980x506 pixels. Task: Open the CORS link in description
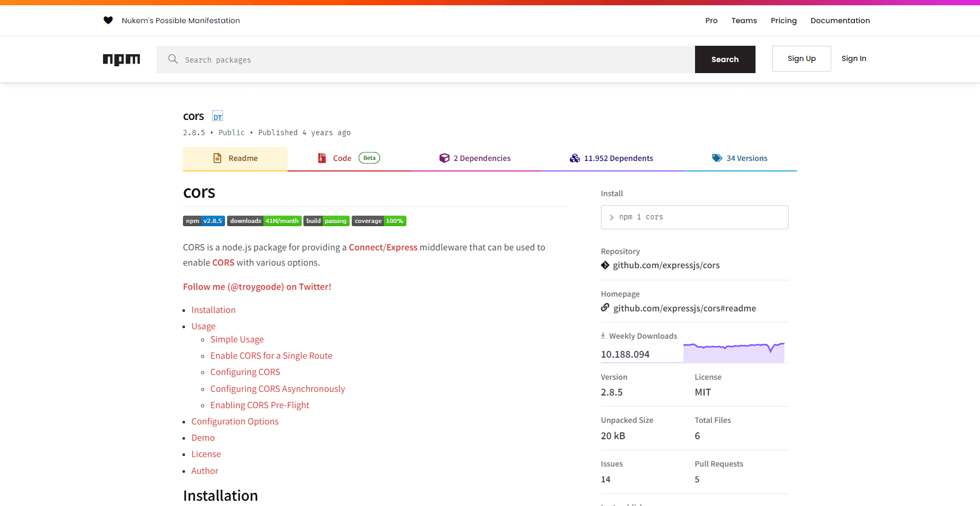(223, 262)
